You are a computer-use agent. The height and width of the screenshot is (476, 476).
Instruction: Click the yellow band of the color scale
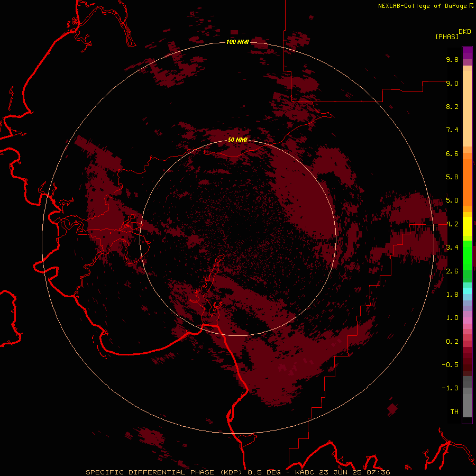(x=467, y=226)
